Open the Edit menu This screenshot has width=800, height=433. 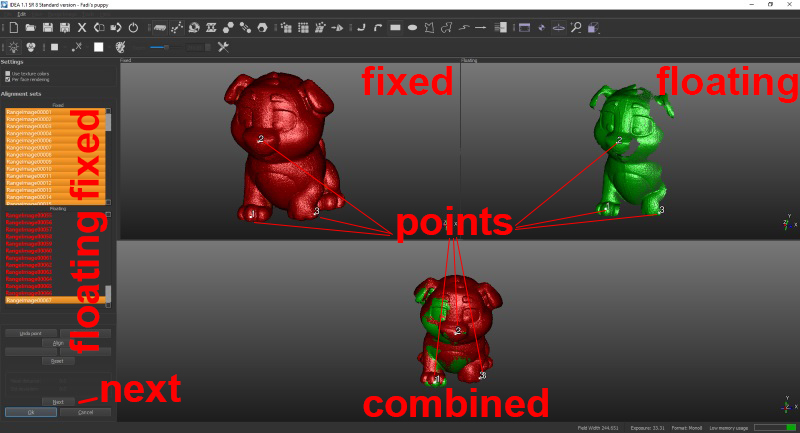(x=21, y=14)
